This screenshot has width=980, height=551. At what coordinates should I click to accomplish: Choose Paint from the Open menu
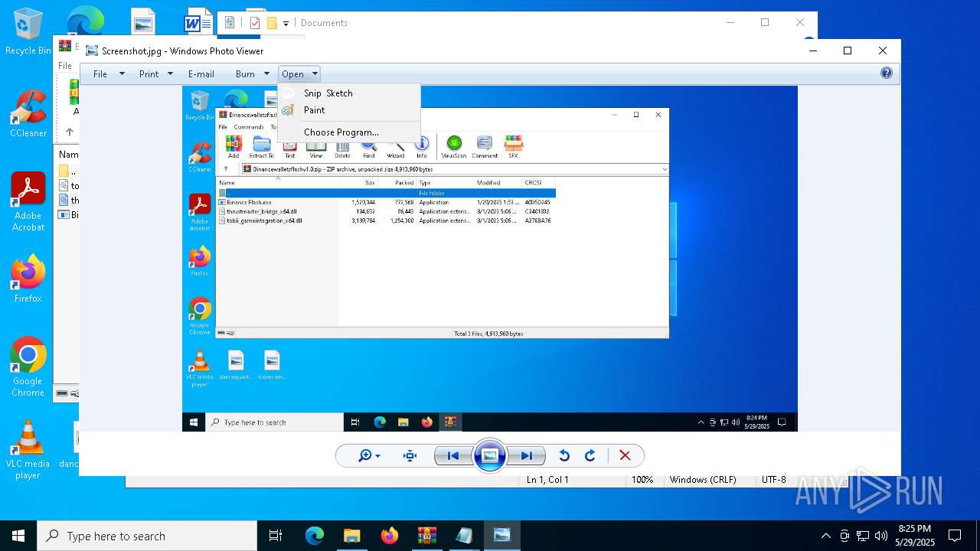point(349,110)
